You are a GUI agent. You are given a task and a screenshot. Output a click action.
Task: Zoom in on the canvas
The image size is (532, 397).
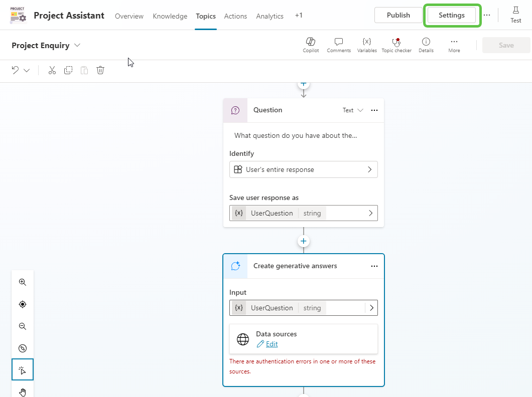point(23,282)
